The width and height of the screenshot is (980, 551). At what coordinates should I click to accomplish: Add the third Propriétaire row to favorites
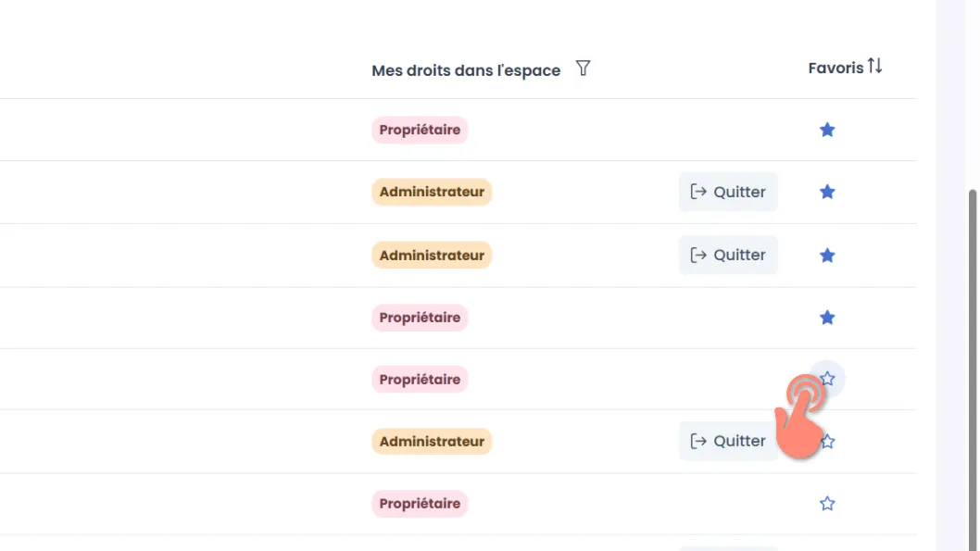click(827, 379)
